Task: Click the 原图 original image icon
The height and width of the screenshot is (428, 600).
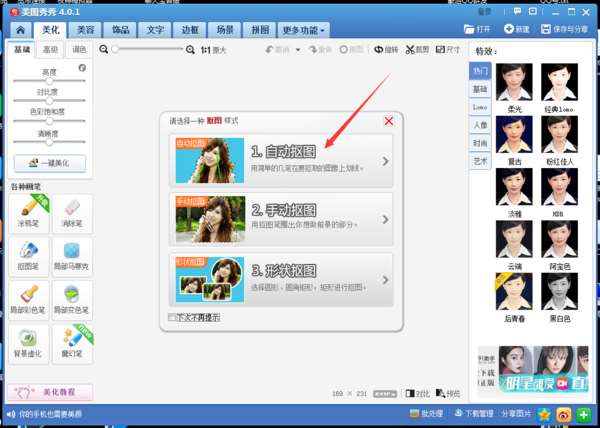Action: click(351, 50)
